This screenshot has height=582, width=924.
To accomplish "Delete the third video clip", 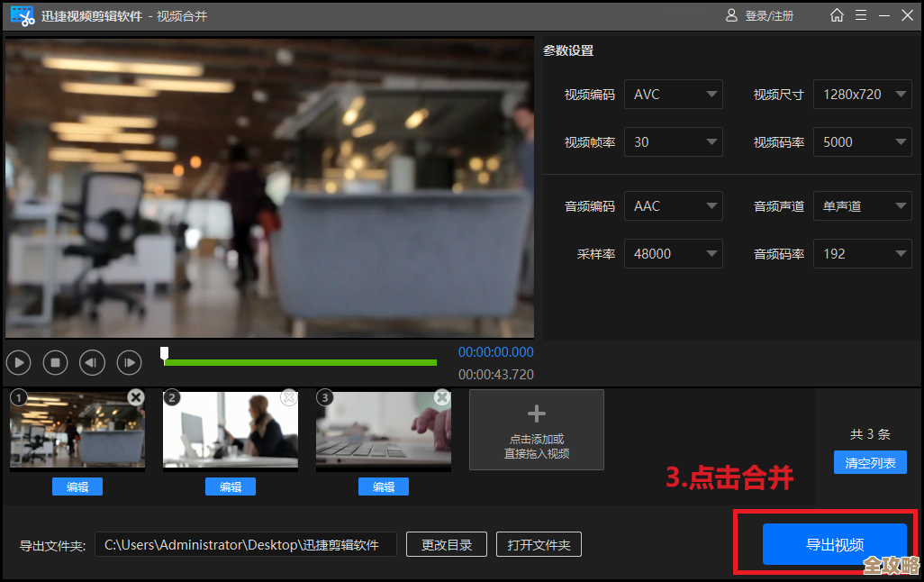I will [x=442, y=396].
